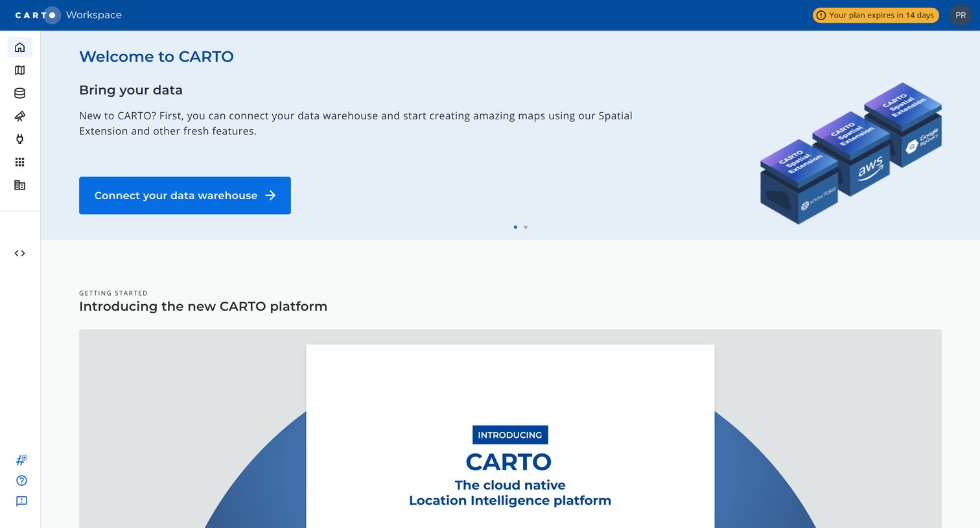Click the 'GETTING STARTED' label
This screenshot has width=980, height=528.
[x=113, y=293]
